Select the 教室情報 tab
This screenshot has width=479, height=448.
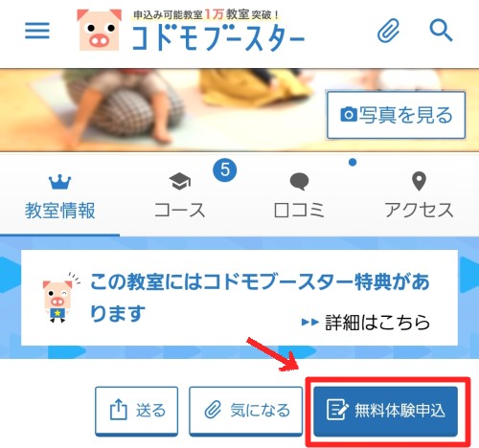(60, 196)
